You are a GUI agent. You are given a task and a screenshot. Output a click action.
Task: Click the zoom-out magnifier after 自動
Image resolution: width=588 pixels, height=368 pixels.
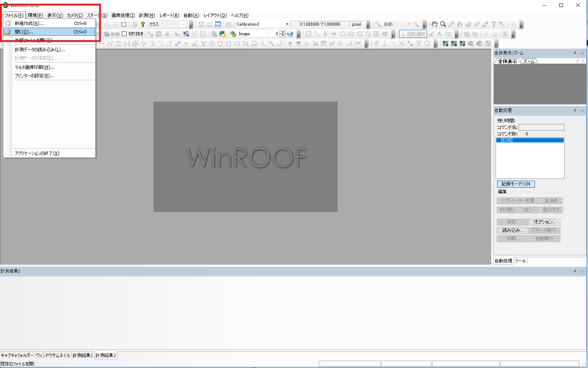pyautogui.click(x=416, y=24)
